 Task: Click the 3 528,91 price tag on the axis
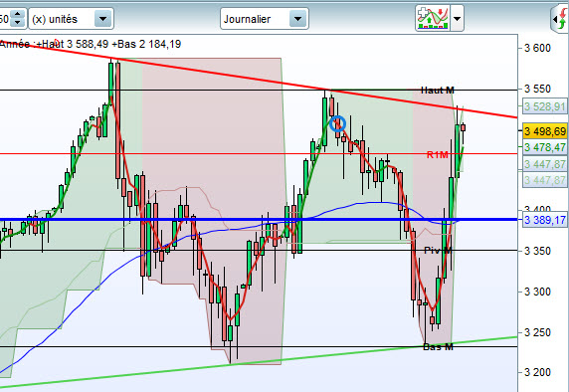pos(545,106)
